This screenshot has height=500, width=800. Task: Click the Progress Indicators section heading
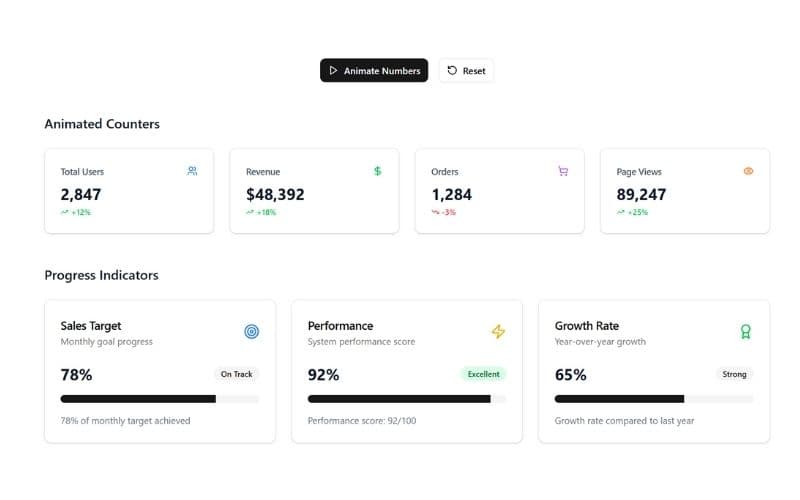click(x=101, y=275)
